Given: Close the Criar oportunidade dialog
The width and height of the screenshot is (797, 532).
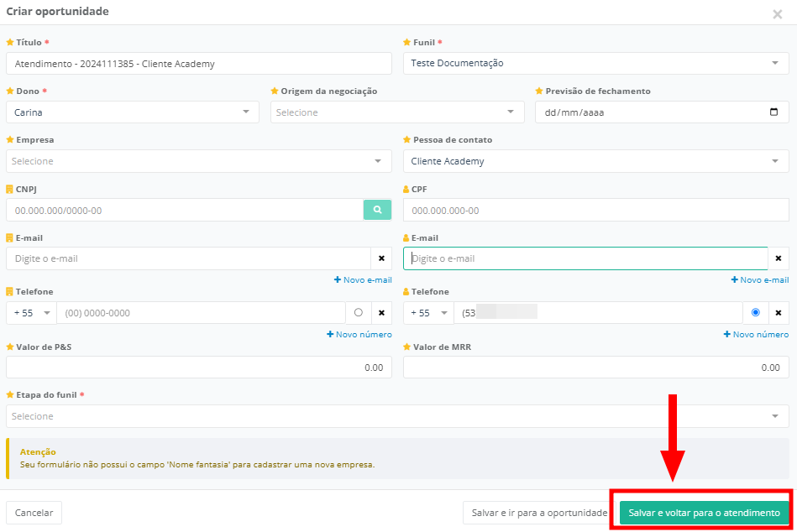Looking at the screenshot, I should pyautogui.click(x=777, y=13).
